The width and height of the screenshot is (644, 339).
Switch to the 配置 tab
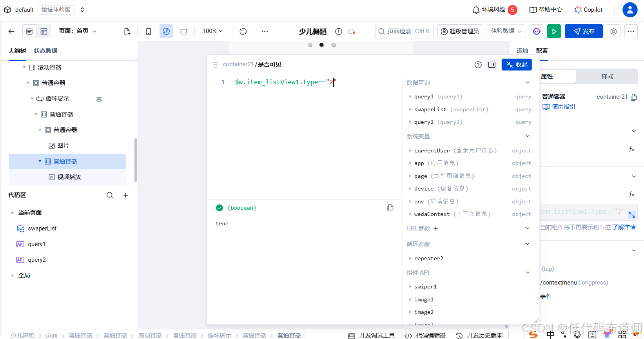coord(542,51)
